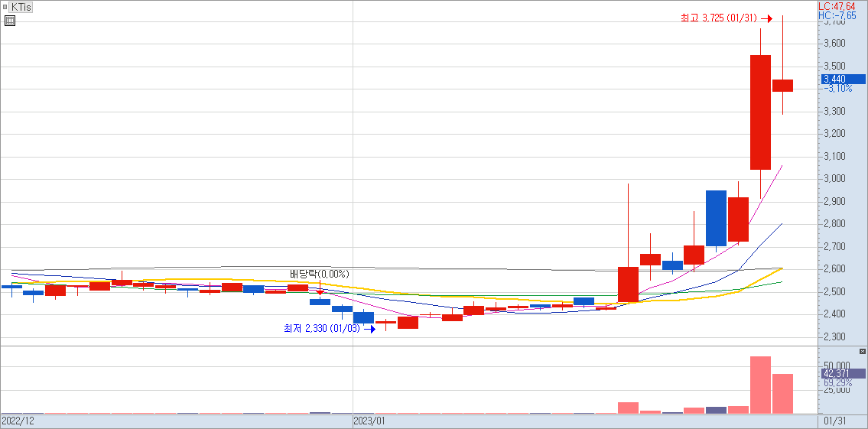
Task: Click the red arrow beside 최고 label
Action: coord(766,18)
